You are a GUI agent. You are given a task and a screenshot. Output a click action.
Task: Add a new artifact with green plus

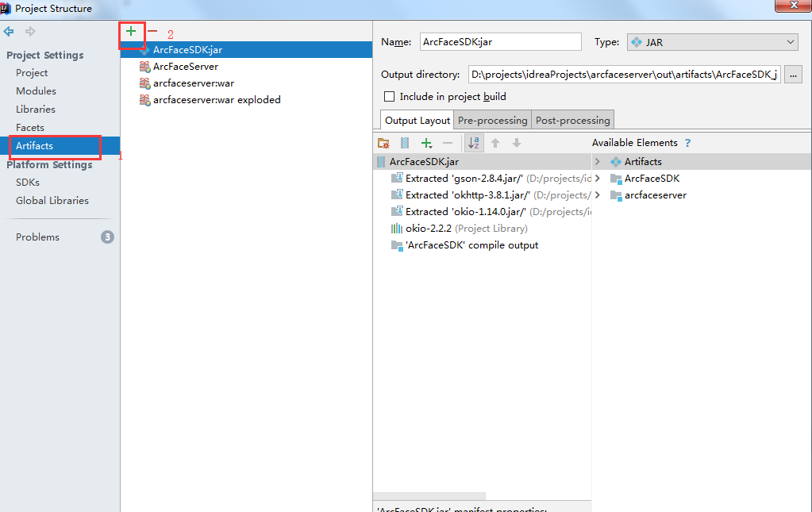tap(131, 32)
